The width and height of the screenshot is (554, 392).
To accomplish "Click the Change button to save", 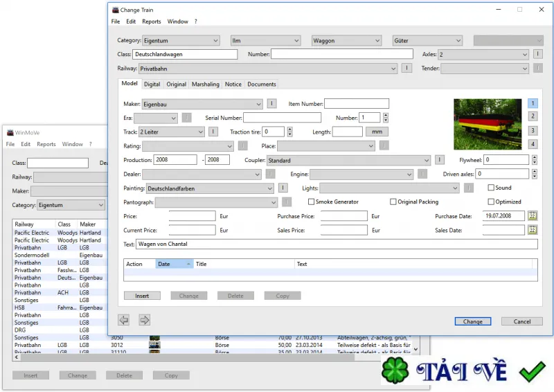I will click(x=473, y=321).
